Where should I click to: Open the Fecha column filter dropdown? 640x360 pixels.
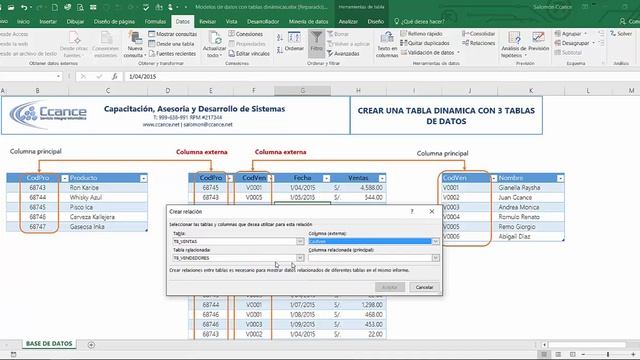[x=326, y=178]
